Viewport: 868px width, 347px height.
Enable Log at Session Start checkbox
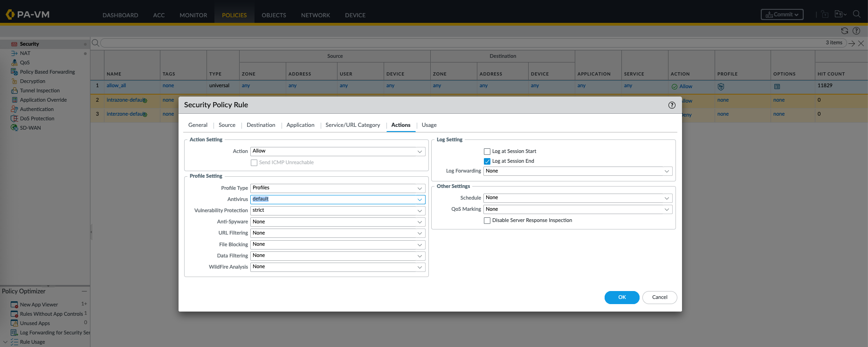coord(487,152)
